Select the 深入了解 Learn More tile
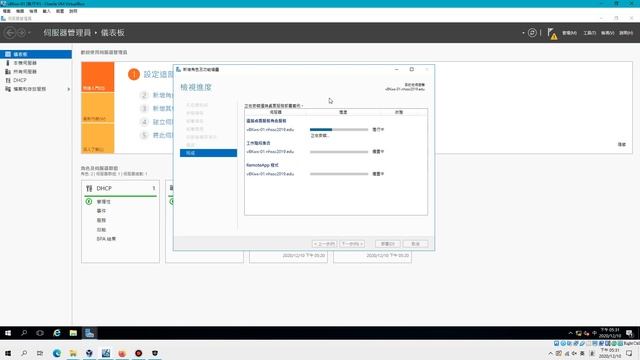This screenshot has width=640, height=360. (98, 138)
